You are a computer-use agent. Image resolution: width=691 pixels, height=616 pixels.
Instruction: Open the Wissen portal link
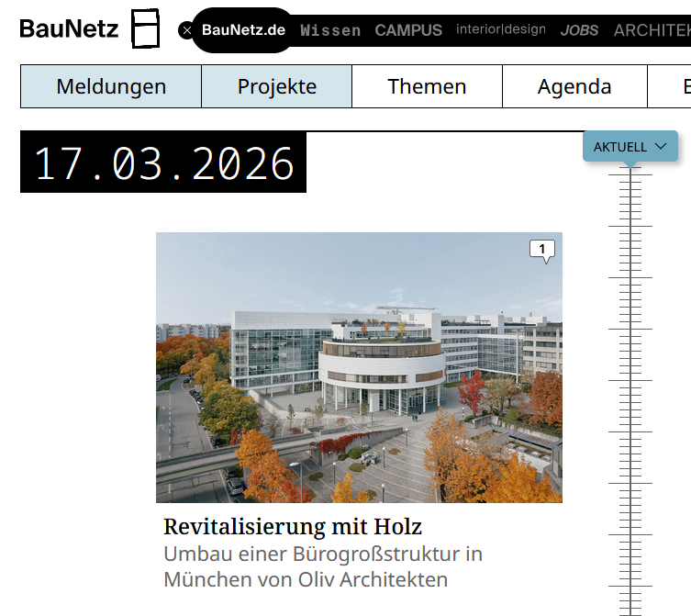pyautogui.click(x=330, y=30)
